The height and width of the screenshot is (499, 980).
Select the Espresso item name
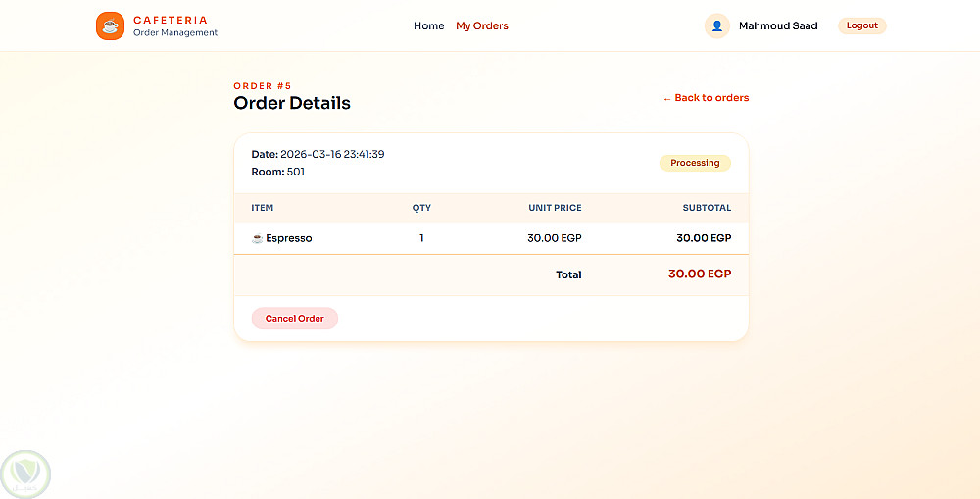coord(289,238)
